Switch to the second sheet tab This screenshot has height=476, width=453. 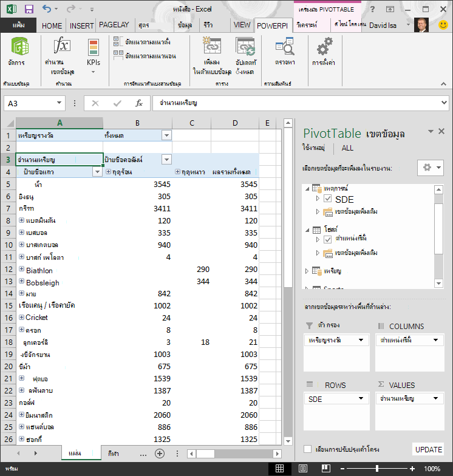(x=113, y=454)
